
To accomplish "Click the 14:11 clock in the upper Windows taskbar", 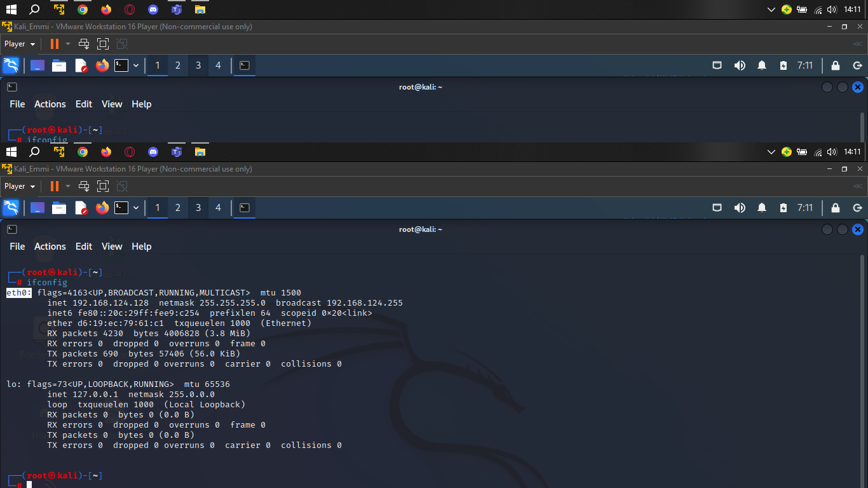I will point(853,10).
